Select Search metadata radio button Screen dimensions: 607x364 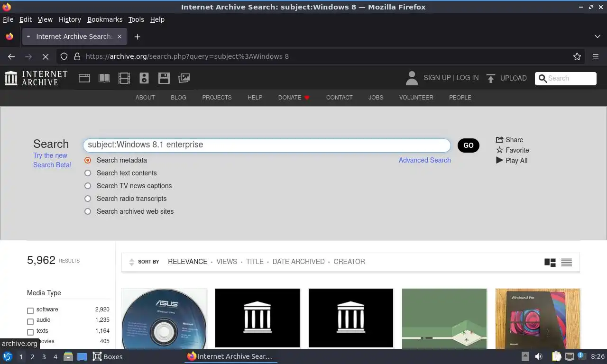click(88, 160)
